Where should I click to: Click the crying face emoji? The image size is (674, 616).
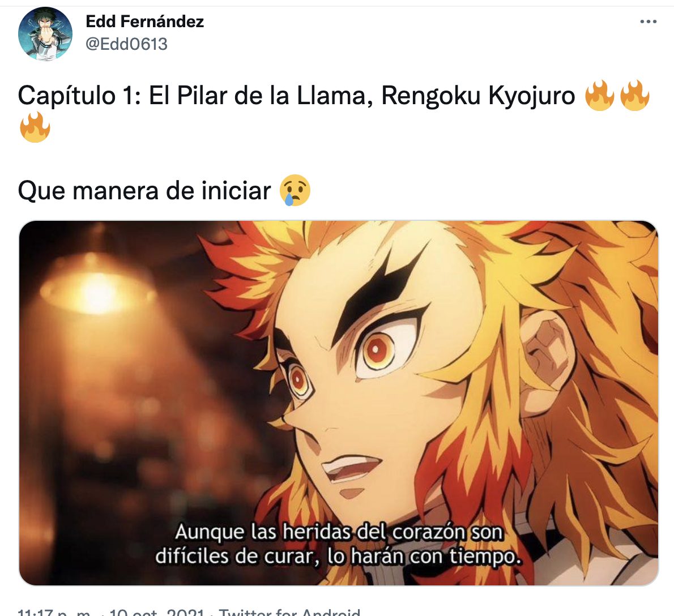point(295,190)
